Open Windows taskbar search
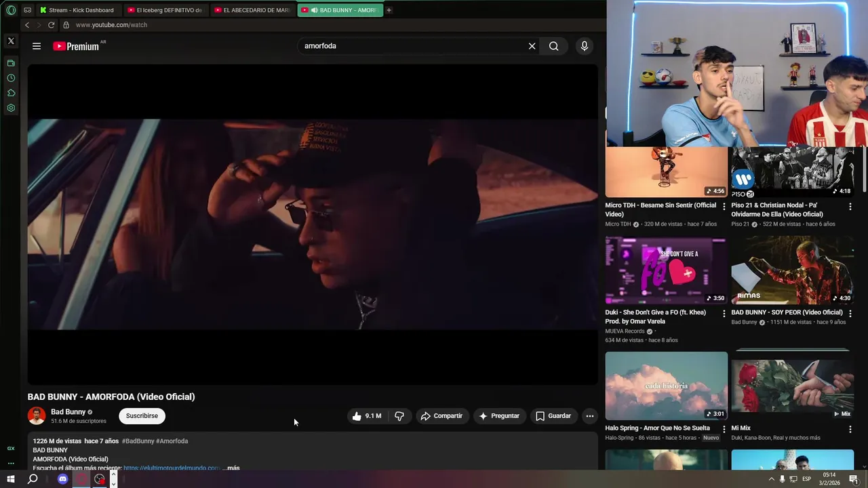868x488 pixels. (33, 479)
